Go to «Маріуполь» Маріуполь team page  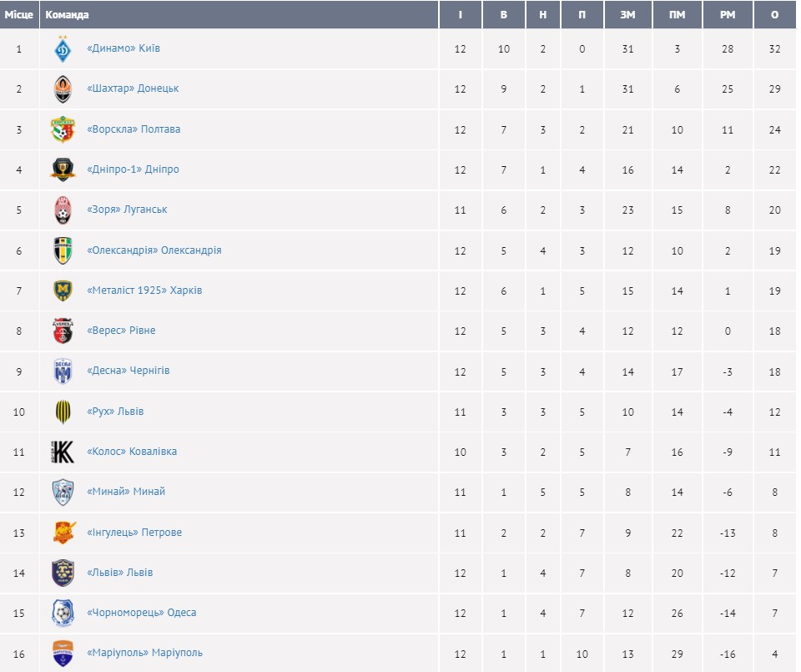[144, 653]
